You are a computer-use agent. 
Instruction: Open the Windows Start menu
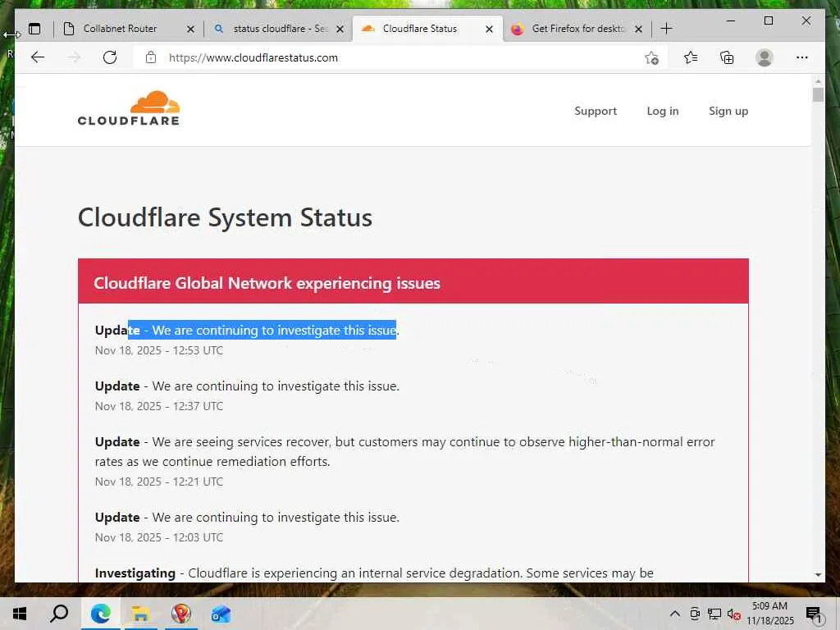(20, 614)
